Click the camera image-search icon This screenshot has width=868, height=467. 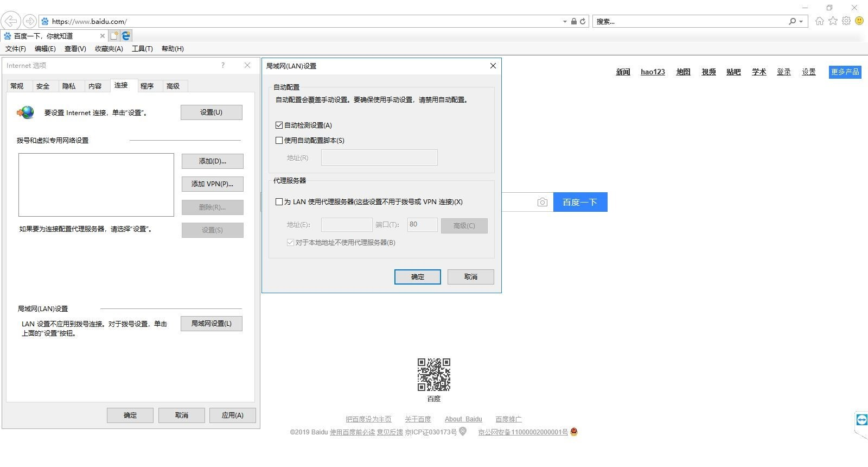pyautogui.click(x=542, y=202)
